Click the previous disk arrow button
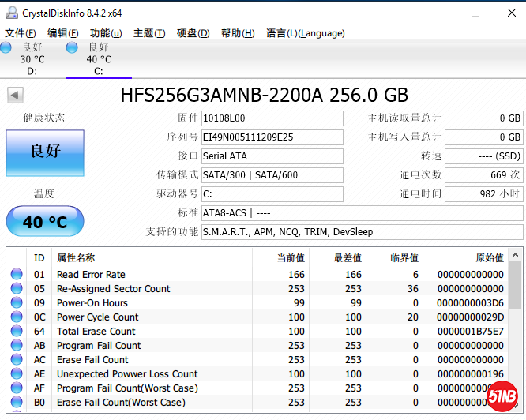 click(14, 96)
